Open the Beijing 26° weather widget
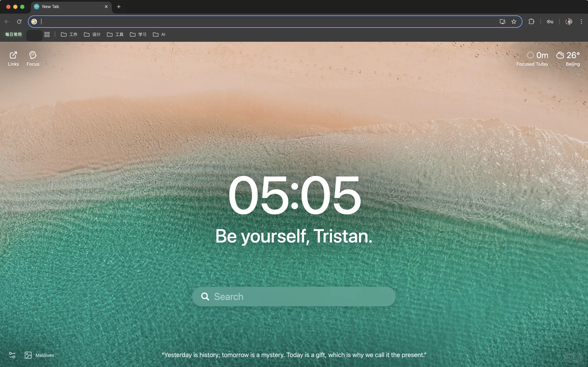The height and width of the screenshot is (367, 588). [568, 58]
